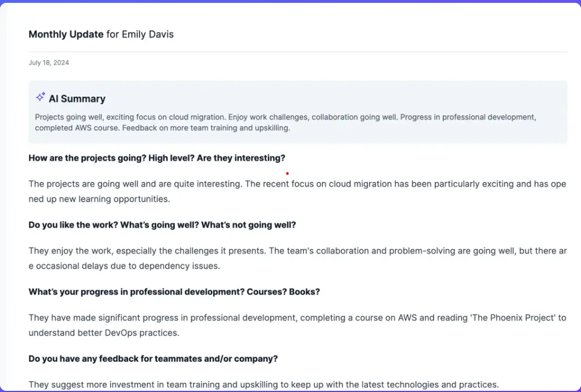Open the AI Summary panel

tap(297, 111)
